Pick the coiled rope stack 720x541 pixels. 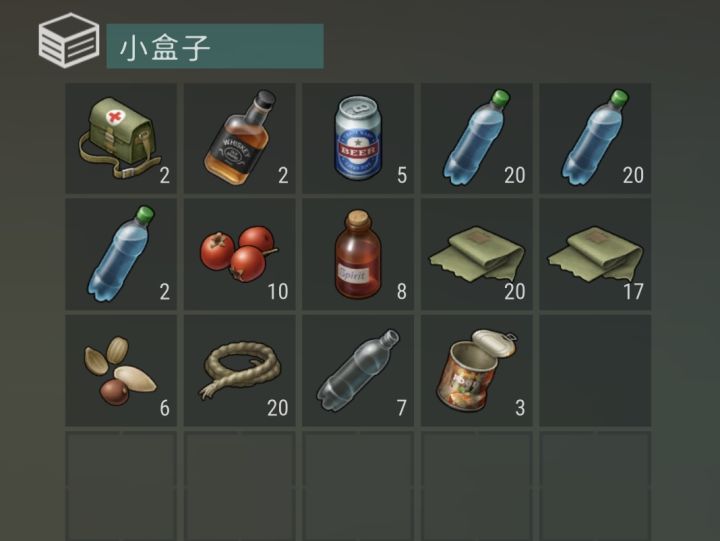tap(240, 370)
